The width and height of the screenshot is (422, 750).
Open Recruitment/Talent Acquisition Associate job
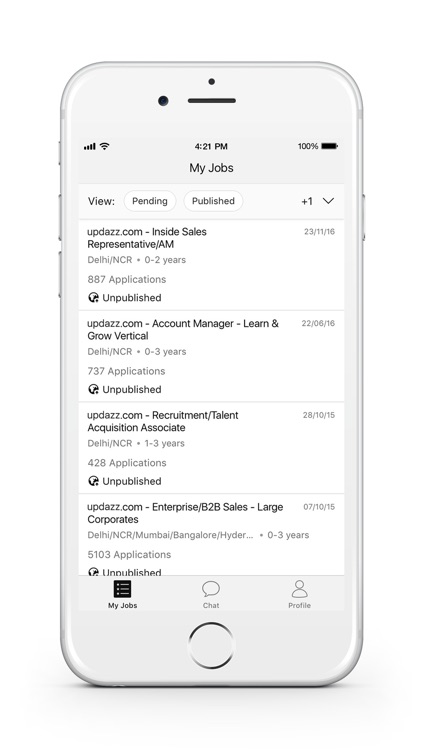(x=163, y=421)
